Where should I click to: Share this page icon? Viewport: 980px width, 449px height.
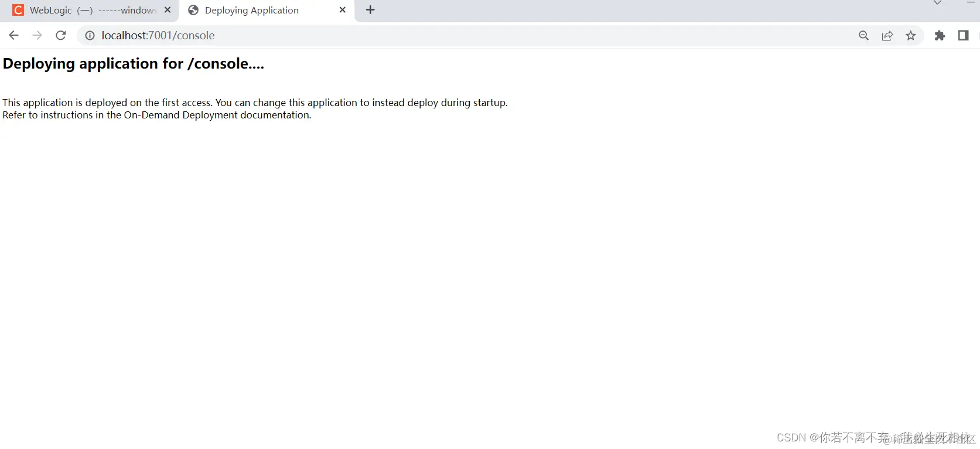887,36
